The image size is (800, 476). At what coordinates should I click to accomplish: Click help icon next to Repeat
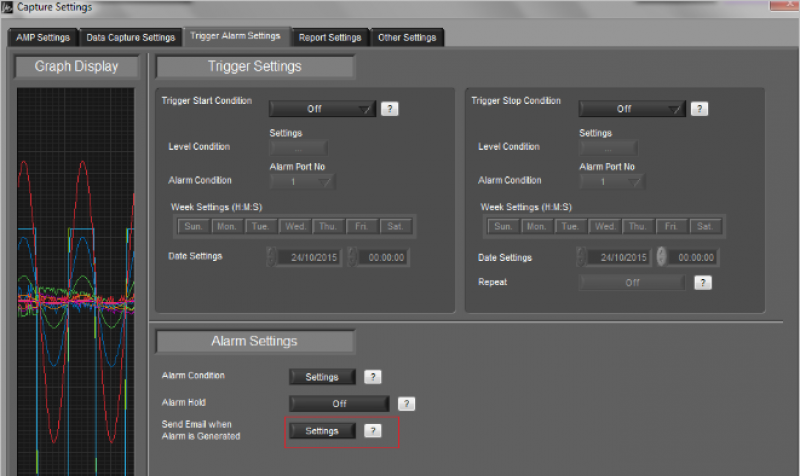pyautogui.click(x=703, y=282)
